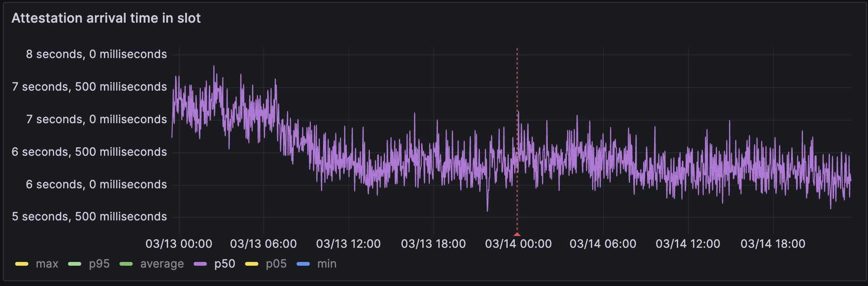Enable the p05 series legend label
Image resolution: width=868 pixels, height=286 pixels.
point(276,264)
